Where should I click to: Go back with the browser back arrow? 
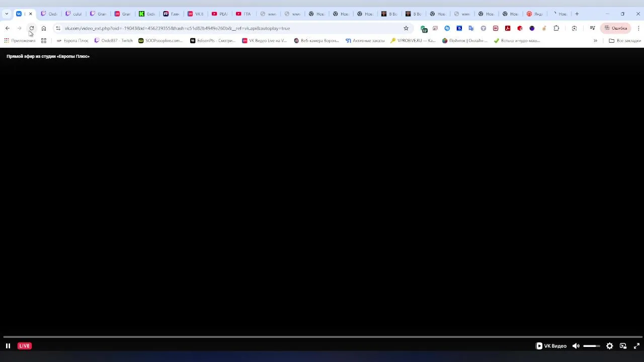click(x=8, y=28)
